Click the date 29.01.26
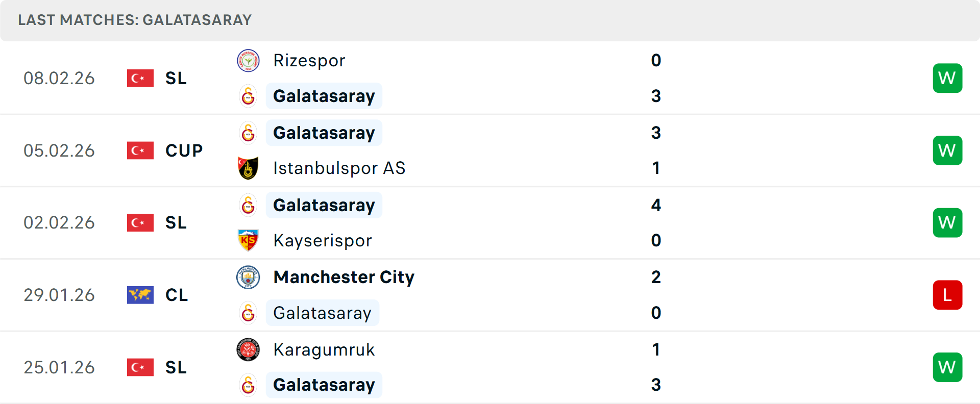Image resolution: width=980 pixels, height=404 pixels. pos(59,295)
